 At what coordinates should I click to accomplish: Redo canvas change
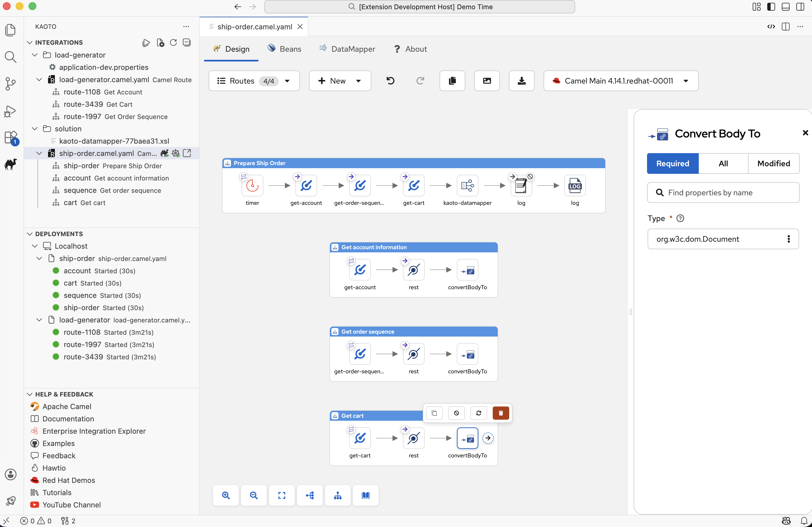pos(420,81)
